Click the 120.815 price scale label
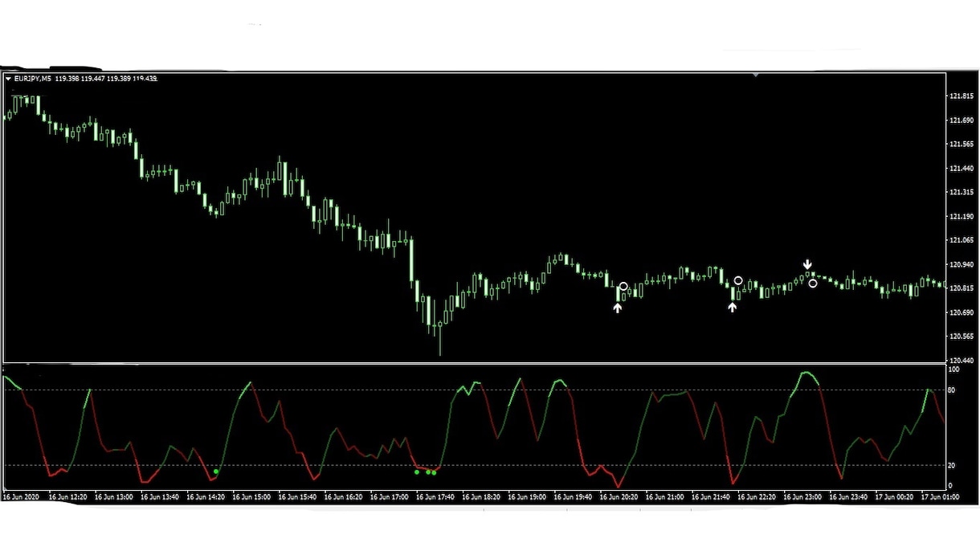Screen dimensions: 980x551 (x=962, y=288)
